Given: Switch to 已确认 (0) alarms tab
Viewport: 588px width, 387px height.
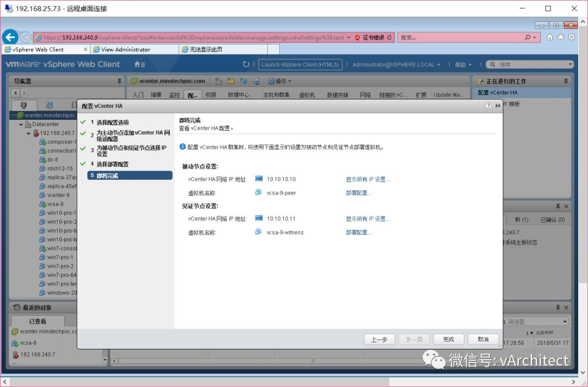Looking at the screenshot, I should point(553,220).
